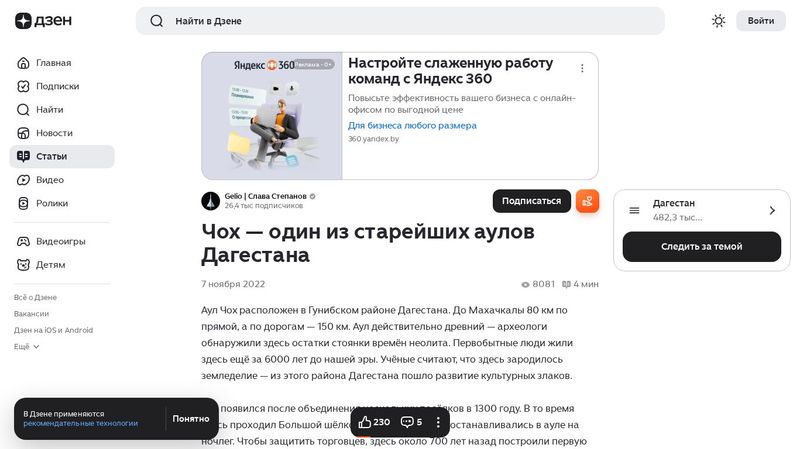This screenshot has width=800, height=449.
Task: Open comments via the speech bubble icon
Action: (407, 422)
